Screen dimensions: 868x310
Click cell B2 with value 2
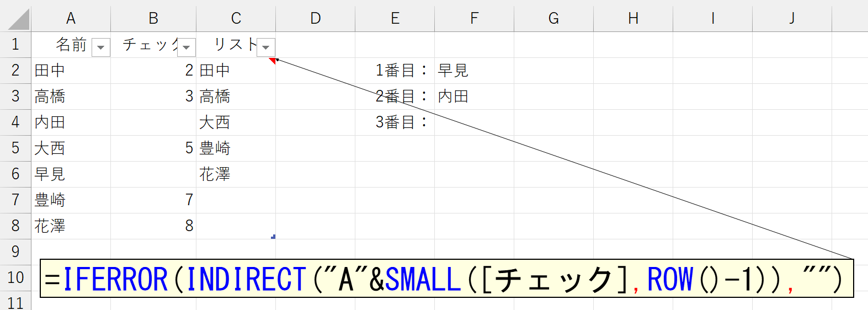pyautogui.click(x=153, y=71)
